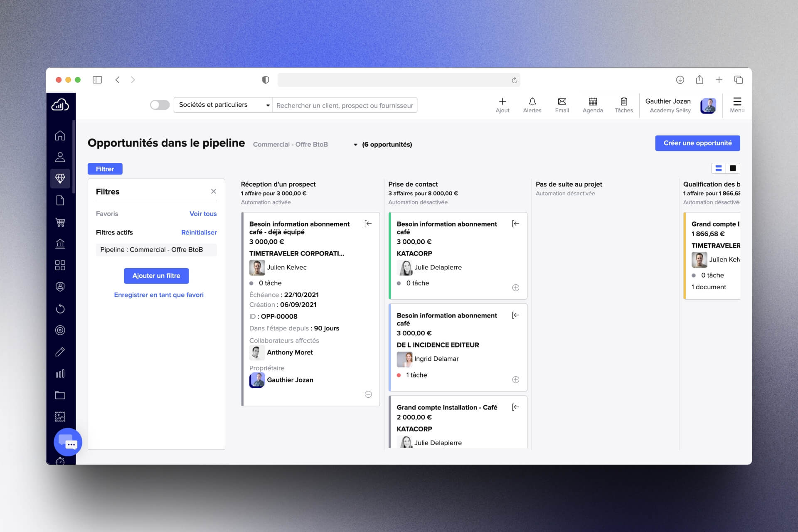Click Créer une opportunité button
The width and height of the screenshot is (798, 532).
tap(697, 143)
